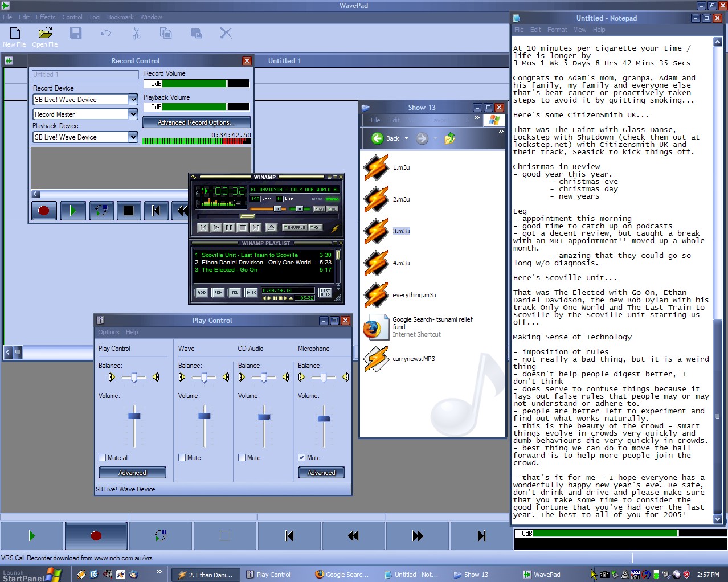The width and height of the screenshot is (728, 582).
Task: Click the Advanced button under Play Control
Action: [x=133, y=473]
